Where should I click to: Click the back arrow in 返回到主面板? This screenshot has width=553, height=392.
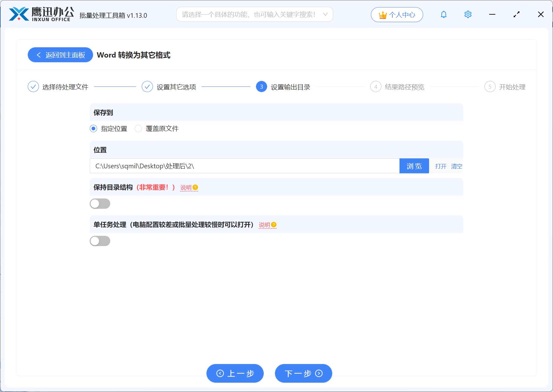(x=38, y=55)
